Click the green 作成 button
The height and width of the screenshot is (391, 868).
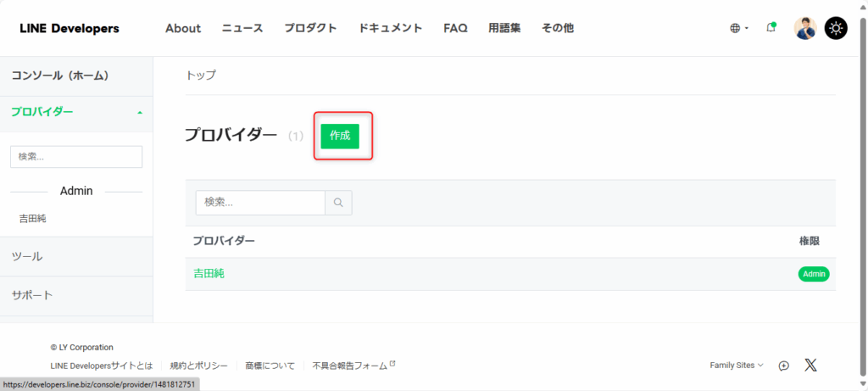point(340,136)
